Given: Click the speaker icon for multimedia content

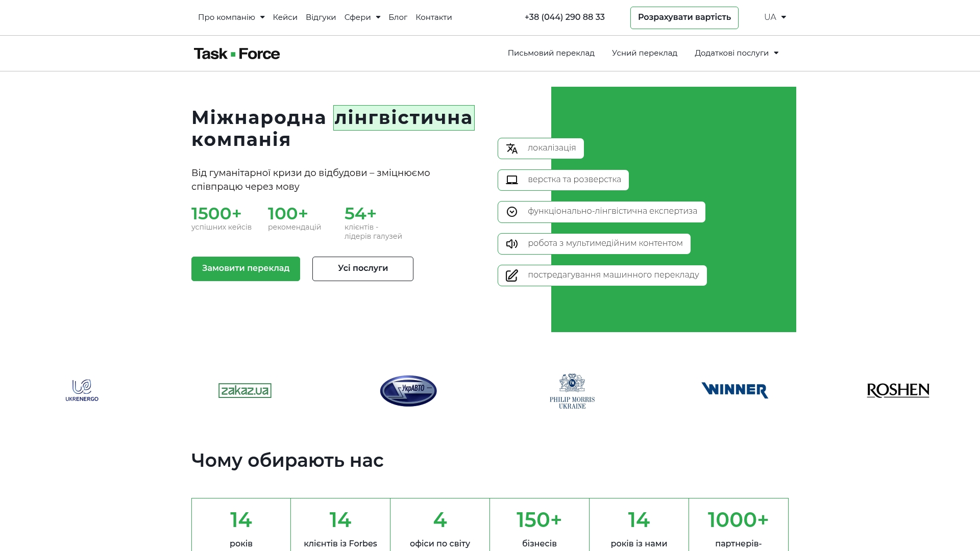Looking at the screenshot, I should pyautogui.click(x=512, y=244).
